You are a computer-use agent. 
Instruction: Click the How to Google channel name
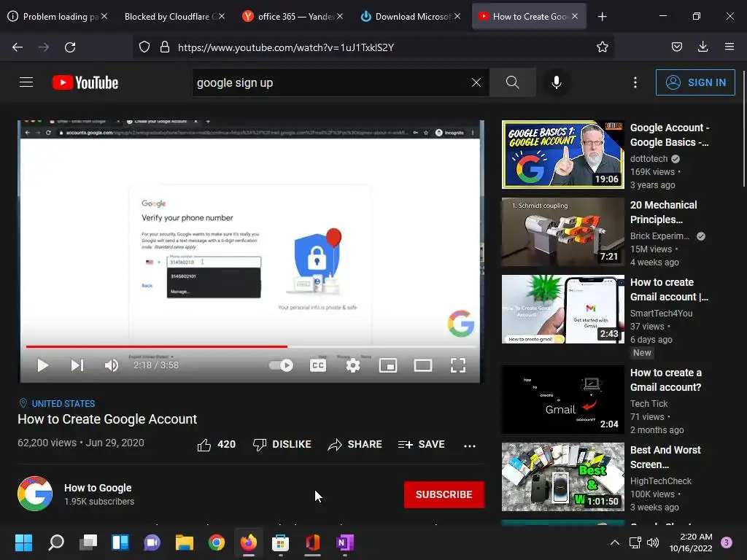click(98, 488)
